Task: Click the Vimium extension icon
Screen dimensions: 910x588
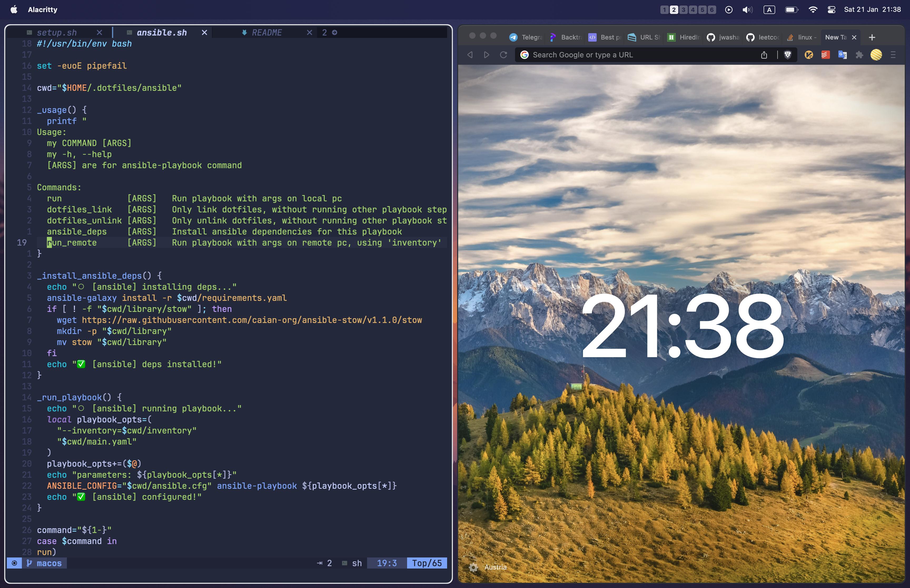Action: [x=809, y=54]
